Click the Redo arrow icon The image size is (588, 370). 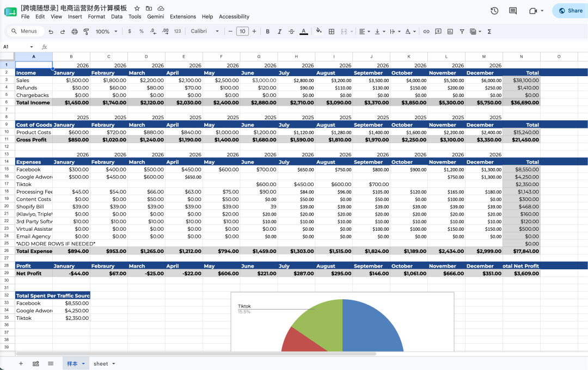(x=63, y=32)
